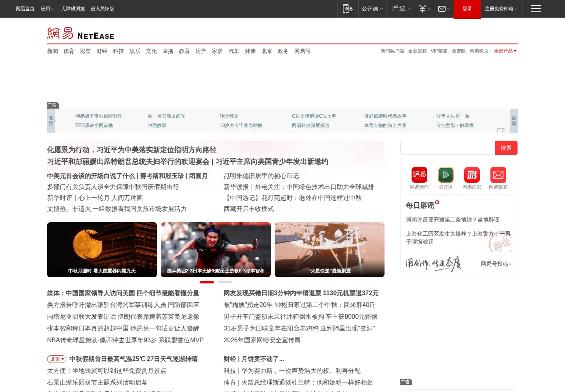Image resolution: width=565 pixels, height=392 pixels.
Task: Open 网易味央 link
Action: pos(479,51)
